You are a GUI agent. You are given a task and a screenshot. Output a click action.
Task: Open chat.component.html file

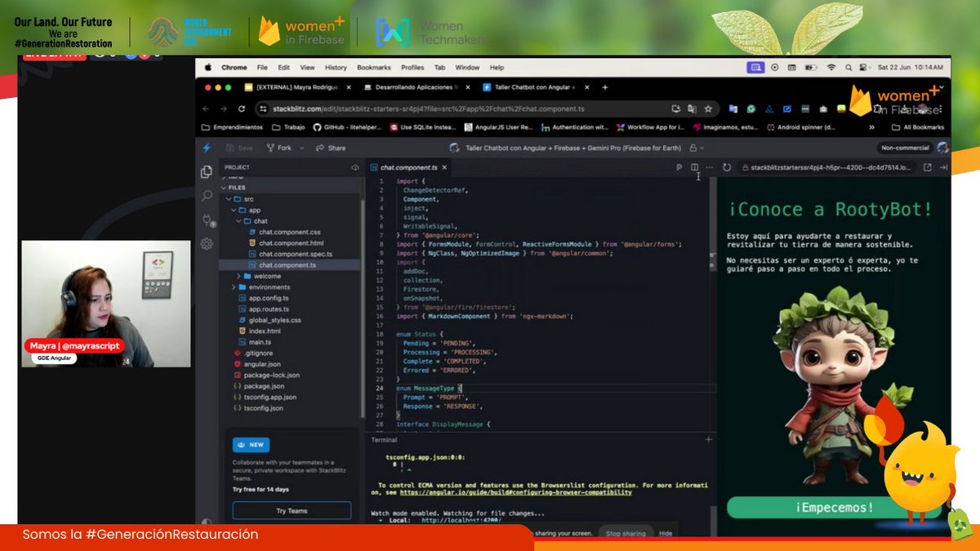coord(292,243)
